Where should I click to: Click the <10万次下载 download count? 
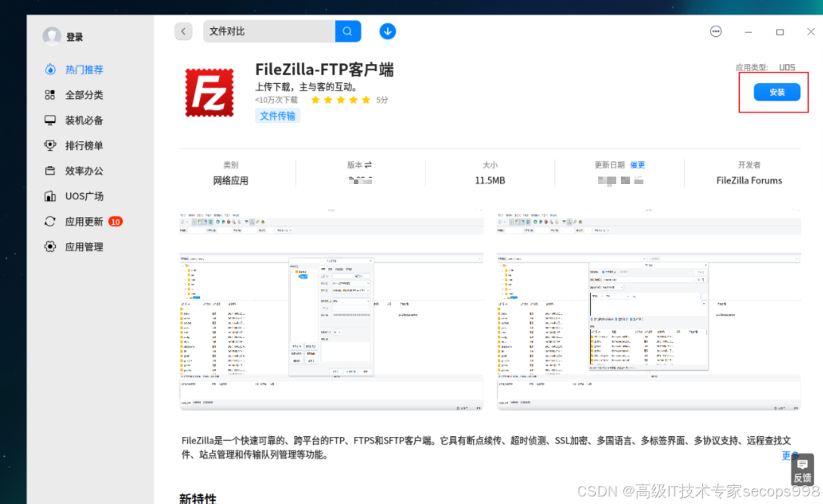[x=276, y=100]
